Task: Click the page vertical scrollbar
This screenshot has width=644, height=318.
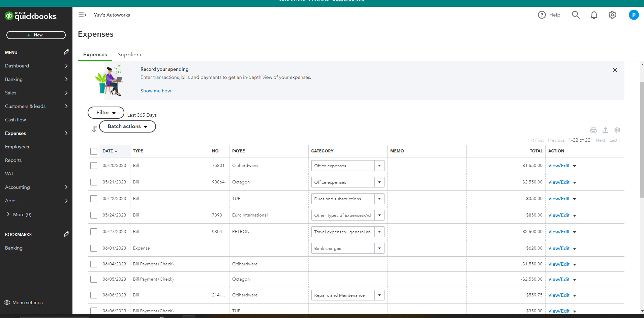Action: point(642,140)
